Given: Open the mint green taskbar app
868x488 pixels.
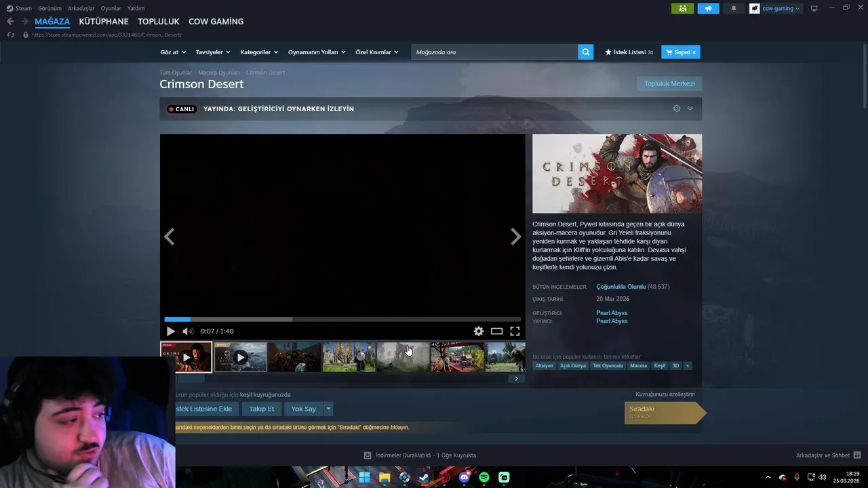Looking at the screenshot, I should click(x=504, y=477).
